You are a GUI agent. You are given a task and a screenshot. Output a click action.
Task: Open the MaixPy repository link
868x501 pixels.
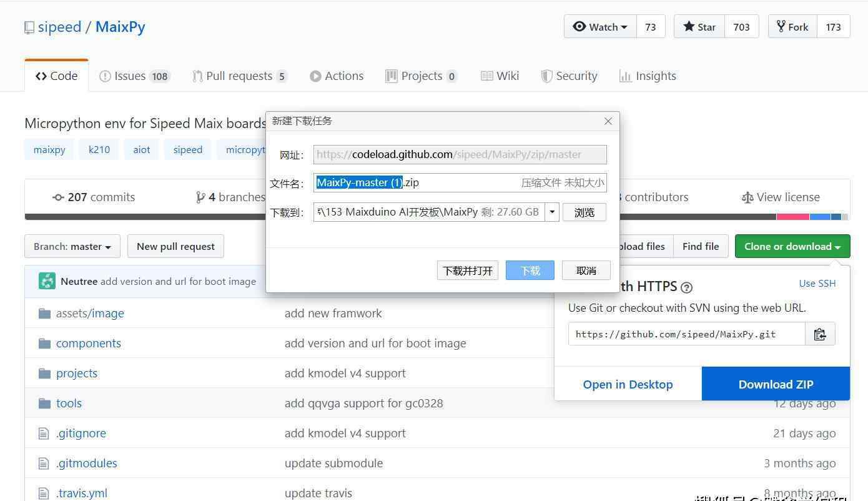[120, 27]
